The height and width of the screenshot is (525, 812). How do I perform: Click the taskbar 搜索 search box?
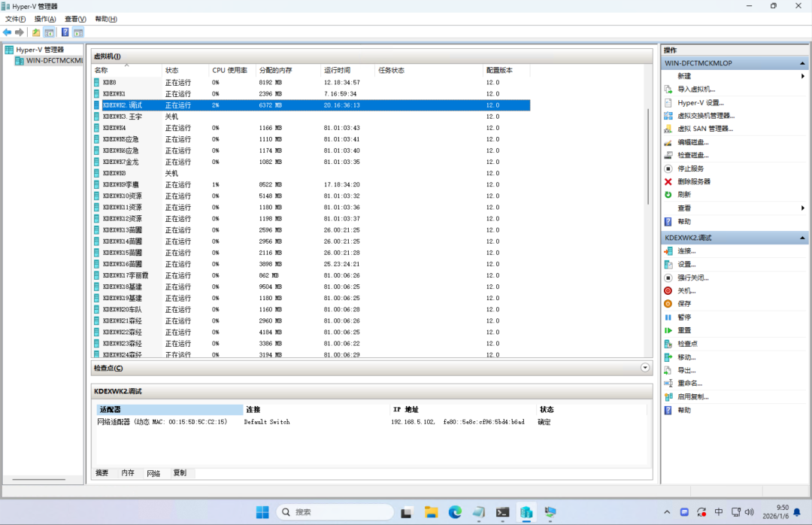[x=335, y=512]
